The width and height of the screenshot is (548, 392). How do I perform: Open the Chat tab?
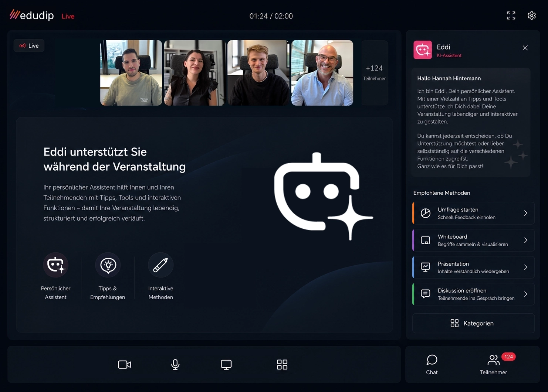tap(432, 365)
